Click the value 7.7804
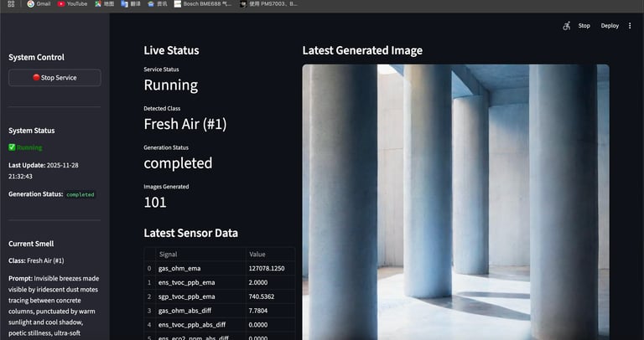Screen dimensions: 644x340 click(x=258, y=311)
